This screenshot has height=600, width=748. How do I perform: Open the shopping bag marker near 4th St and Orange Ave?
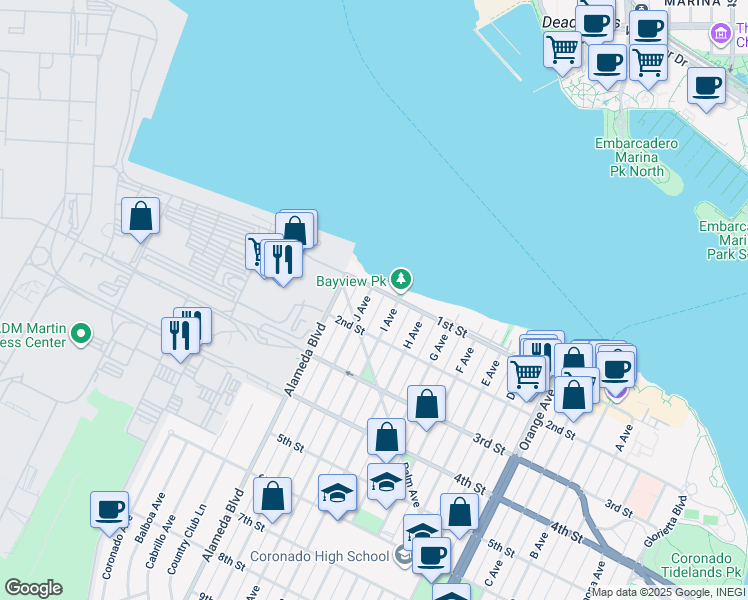point(459,512)
